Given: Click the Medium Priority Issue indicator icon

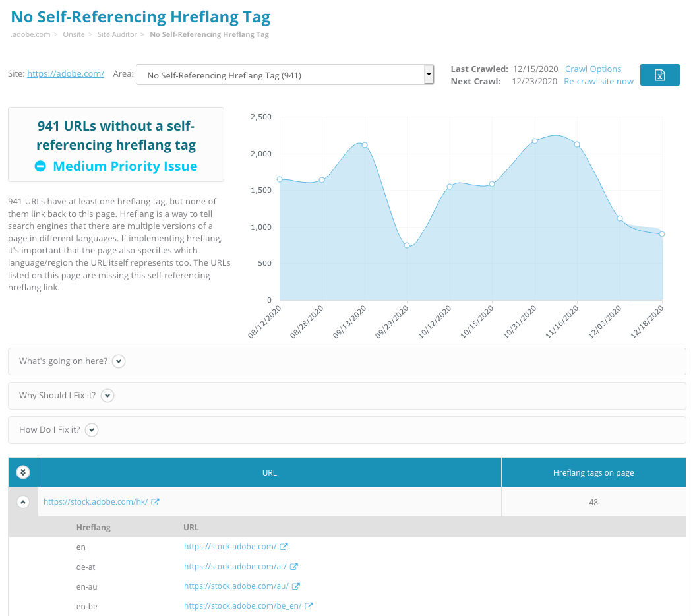Looking at the screenshot, I should pyautogui.click(x=41, y=166).
